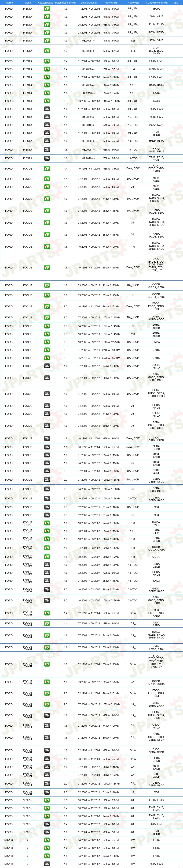Click the Oznaczenie silnika column header
This screenshot has height=868, width=183.
click(156, 2)
